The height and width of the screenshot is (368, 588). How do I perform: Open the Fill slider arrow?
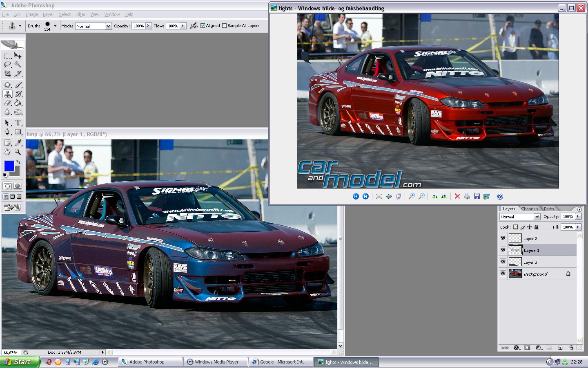(x=578, y=227)
